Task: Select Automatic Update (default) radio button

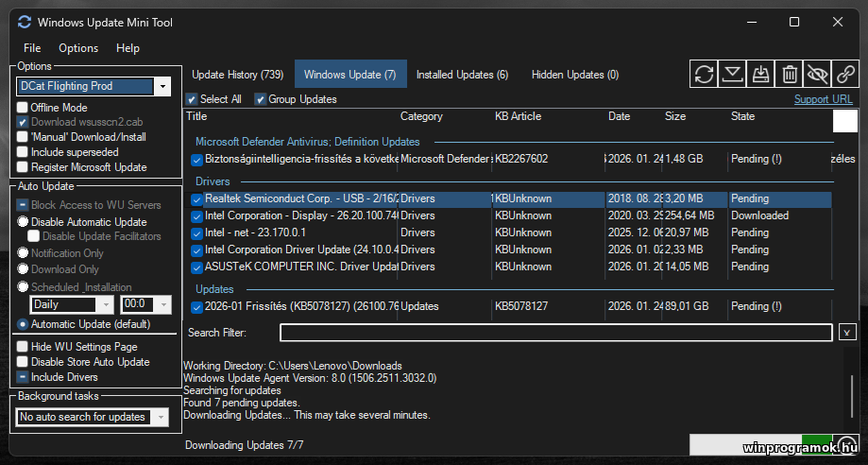Action: [23, 324]
